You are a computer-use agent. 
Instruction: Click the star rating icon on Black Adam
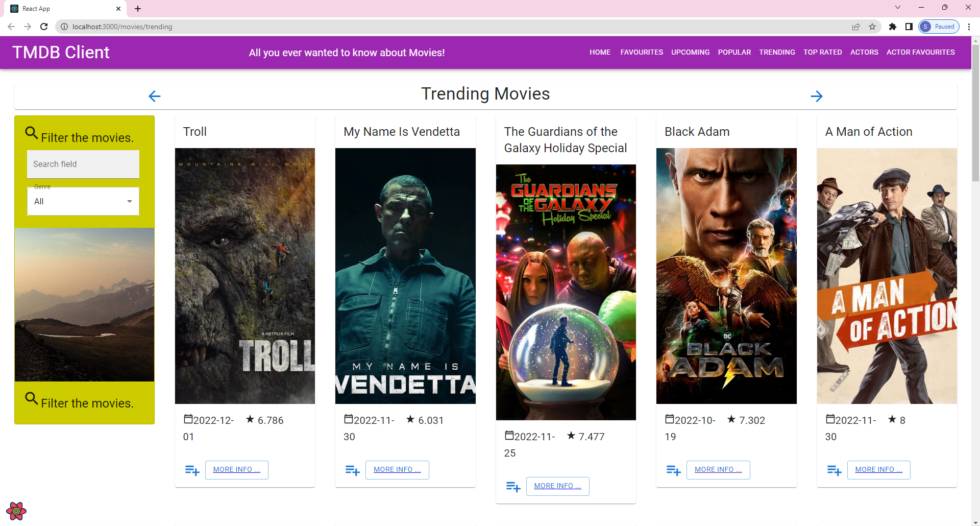point(731,419)
